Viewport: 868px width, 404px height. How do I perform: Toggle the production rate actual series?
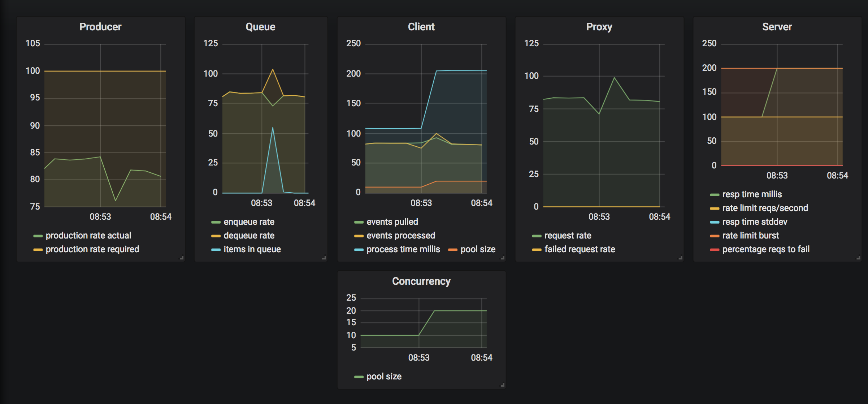(88, 236)
